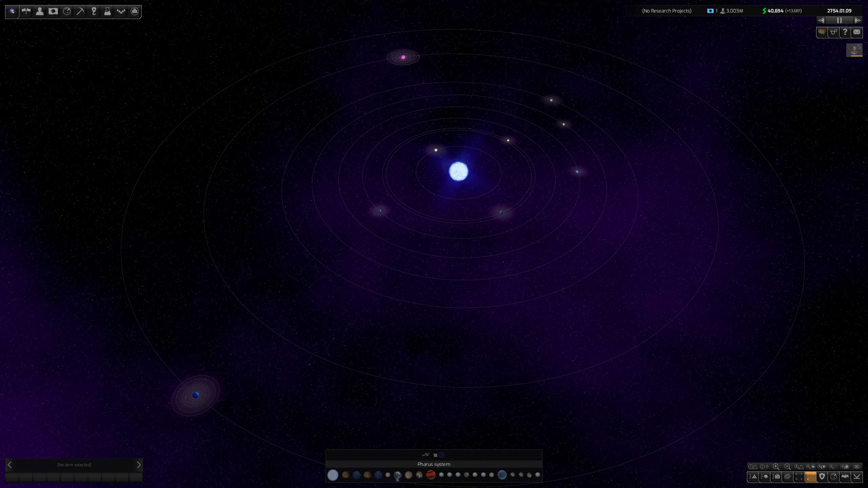Toggle the corner brackets overlay

click(799, 476)
